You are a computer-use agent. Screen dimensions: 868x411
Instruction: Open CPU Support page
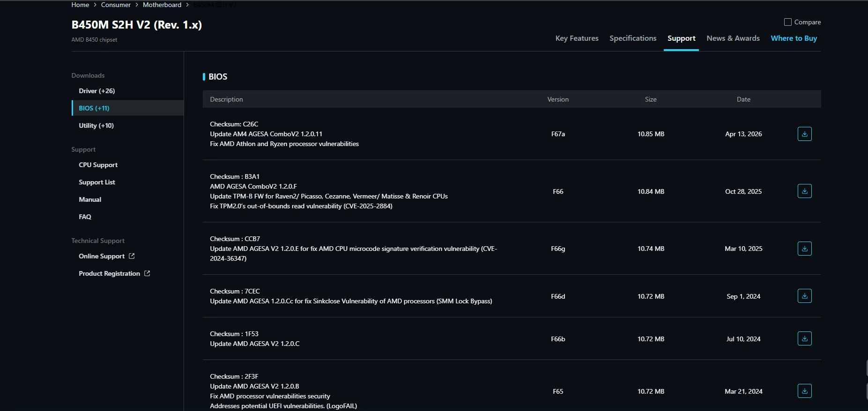[x=98, y=165]
